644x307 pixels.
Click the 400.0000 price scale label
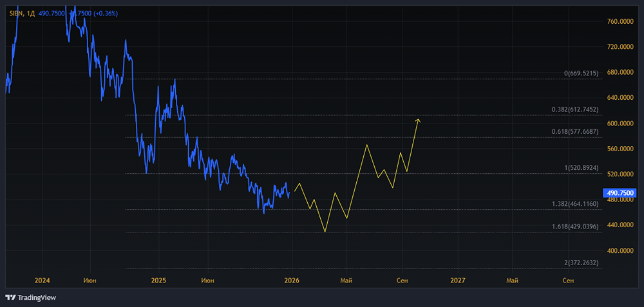click(x=620, y=250)
